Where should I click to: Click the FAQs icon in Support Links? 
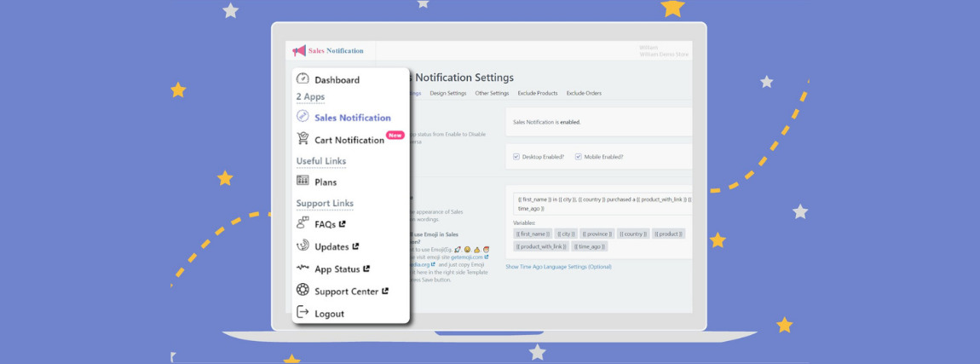(303, 223)
